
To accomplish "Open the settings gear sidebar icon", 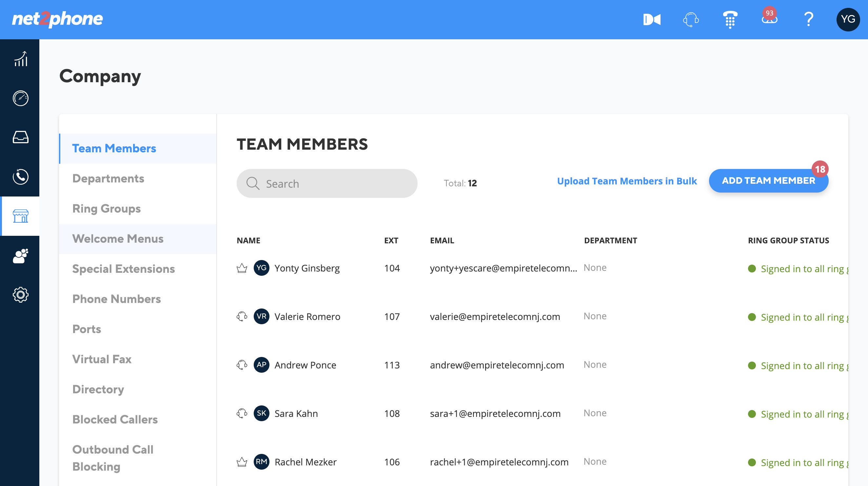I will pyautogui.click(x=21, y=295).
